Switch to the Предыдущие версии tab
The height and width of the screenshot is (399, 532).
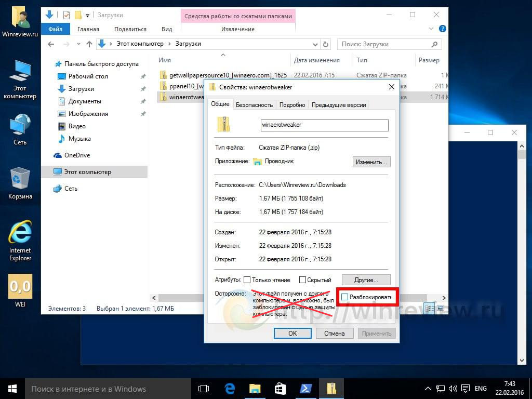pyautogui.click(x=339, y=105)
